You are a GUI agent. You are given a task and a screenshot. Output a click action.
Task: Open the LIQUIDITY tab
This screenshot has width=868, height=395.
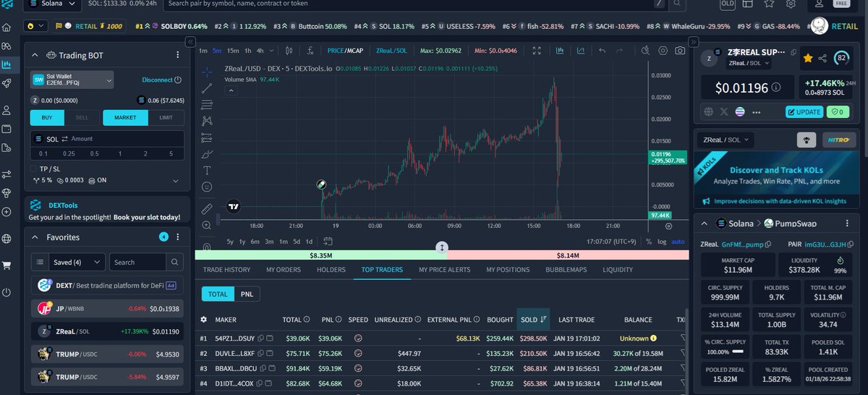point(618,270)
